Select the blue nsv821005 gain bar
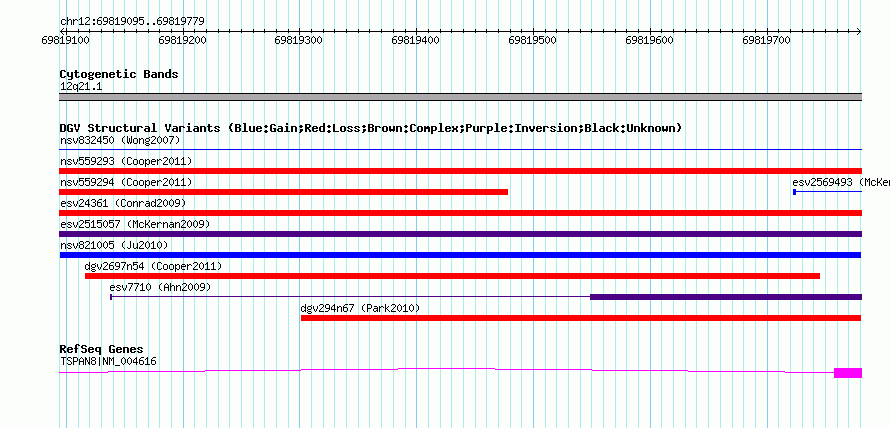 click(x=460, y=255)
